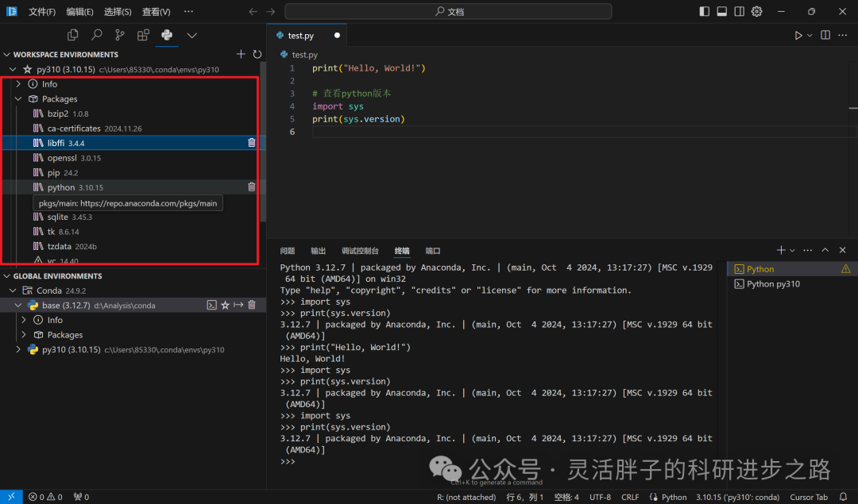Collapse the GLOBAL ENVIRONMENTS section

coord(7,276)
